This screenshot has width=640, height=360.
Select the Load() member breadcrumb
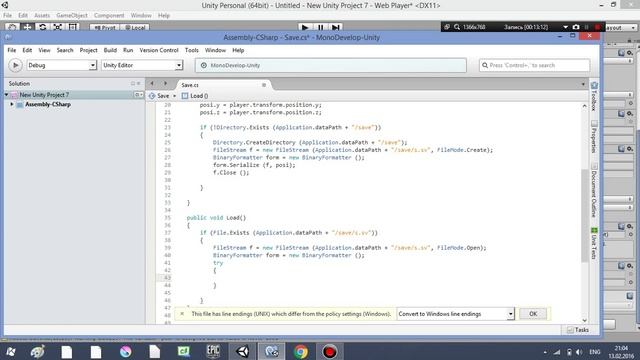(196, 96)
